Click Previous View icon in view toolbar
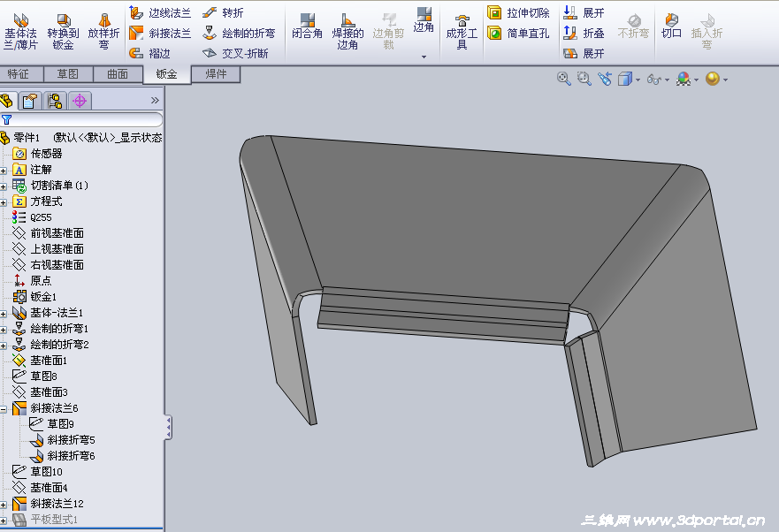 tap(605, 79)
